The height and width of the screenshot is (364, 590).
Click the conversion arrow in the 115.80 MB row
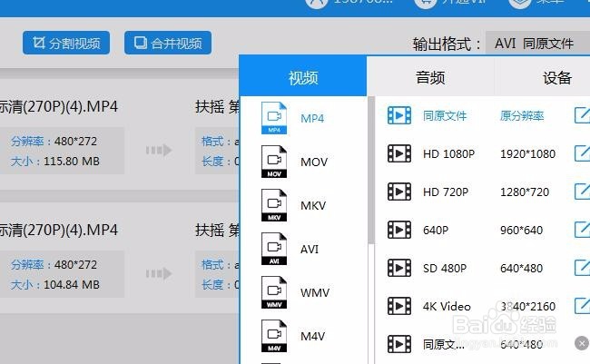coord(159,150)
